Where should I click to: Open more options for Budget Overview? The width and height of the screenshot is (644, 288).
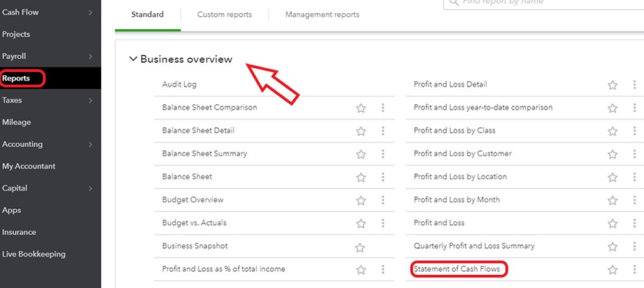click(x=383, y=200)
